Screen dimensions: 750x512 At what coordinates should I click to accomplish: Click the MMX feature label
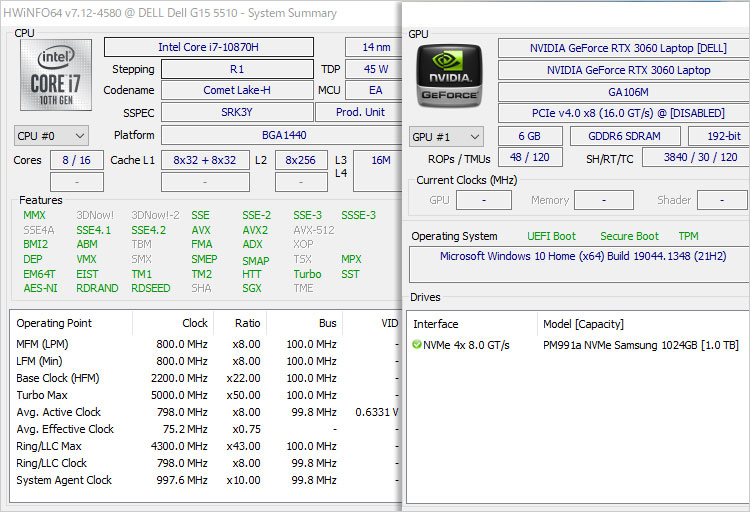pyautogui.click(x=34, y=215)
